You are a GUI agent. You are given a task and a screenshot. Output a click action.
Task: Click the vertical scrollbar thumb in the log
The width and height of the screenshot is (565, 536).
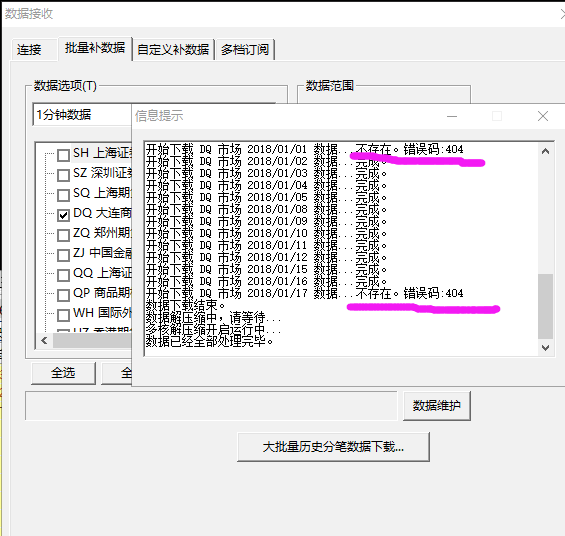(545, 306)
